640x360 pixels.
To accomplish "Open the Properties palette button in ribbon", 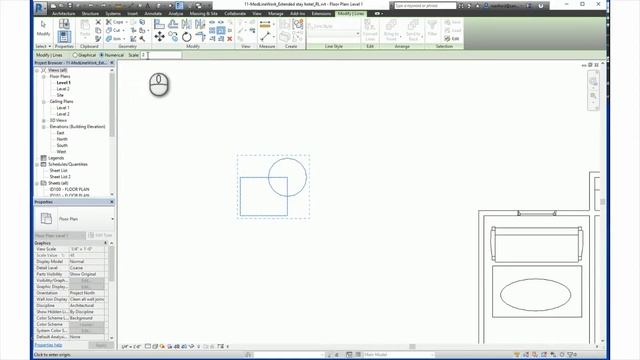I will (64, 37).
